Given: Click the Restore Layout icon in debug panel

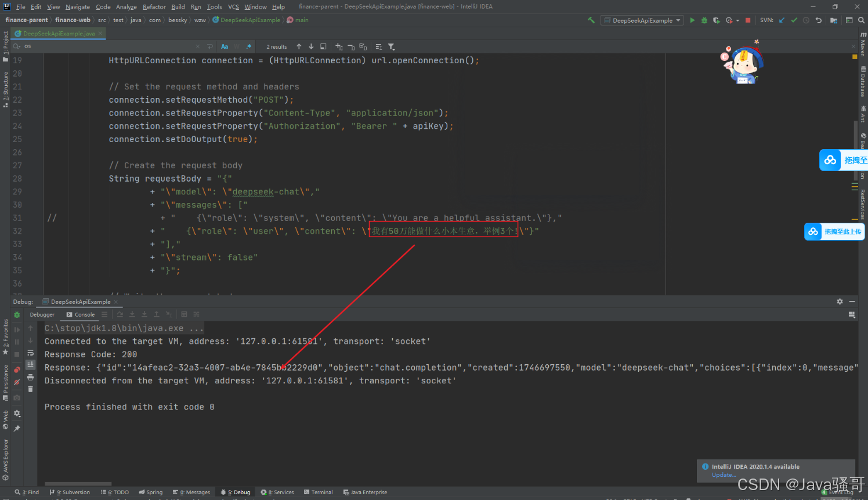Looking at the screenshot, I should [852, 314].
